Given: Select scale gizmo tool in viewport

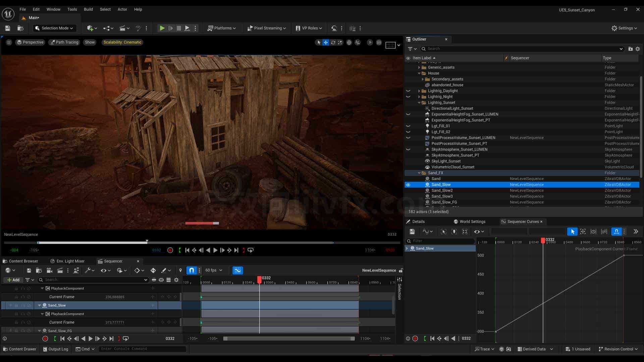Looking at the screenshot, I should [340, 43].
